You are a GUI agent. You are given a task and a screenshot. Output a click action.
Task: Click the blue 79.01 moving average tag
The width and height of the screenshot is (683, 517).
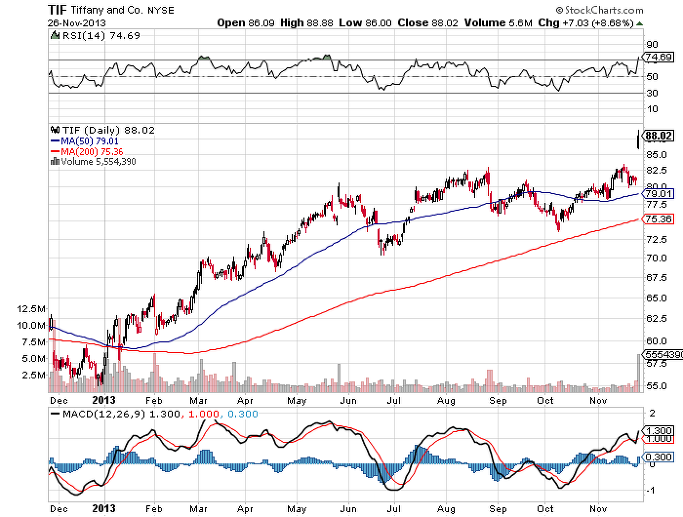click(x=658, y=193)
